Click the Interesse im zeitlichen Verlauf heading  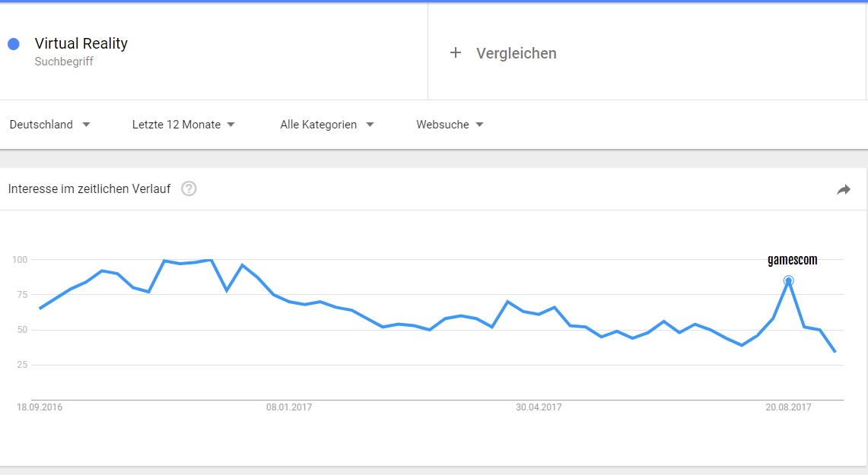point(89,188)
